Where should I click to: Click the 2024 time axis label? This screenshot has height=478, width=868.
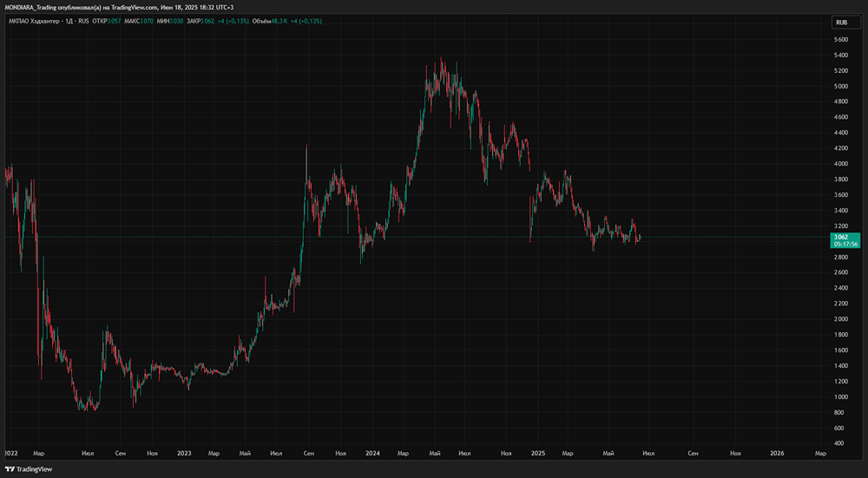[372, 453]
